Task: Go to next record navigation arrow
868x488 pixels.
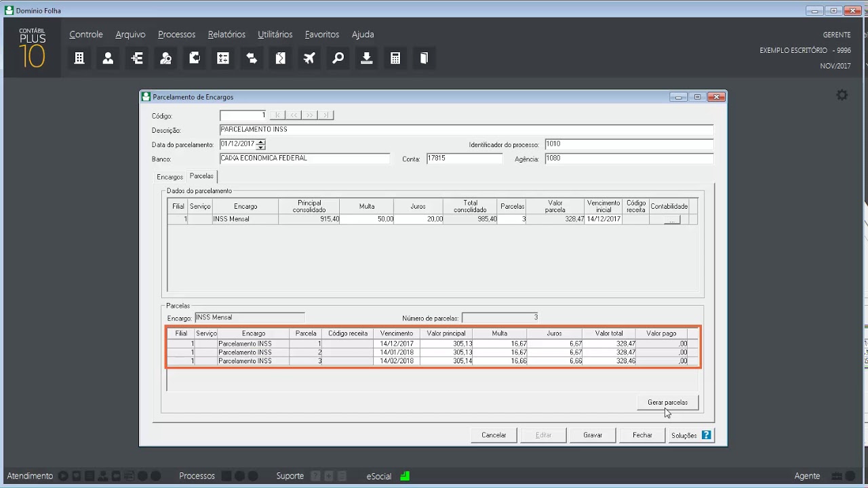Action: pos(310,115)
